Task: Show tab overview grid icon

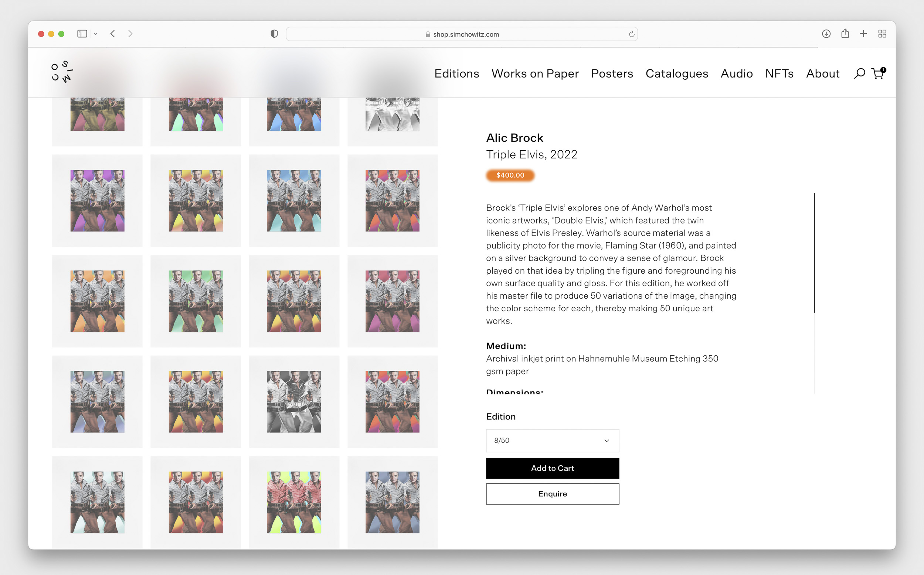Action: [882, 34]
